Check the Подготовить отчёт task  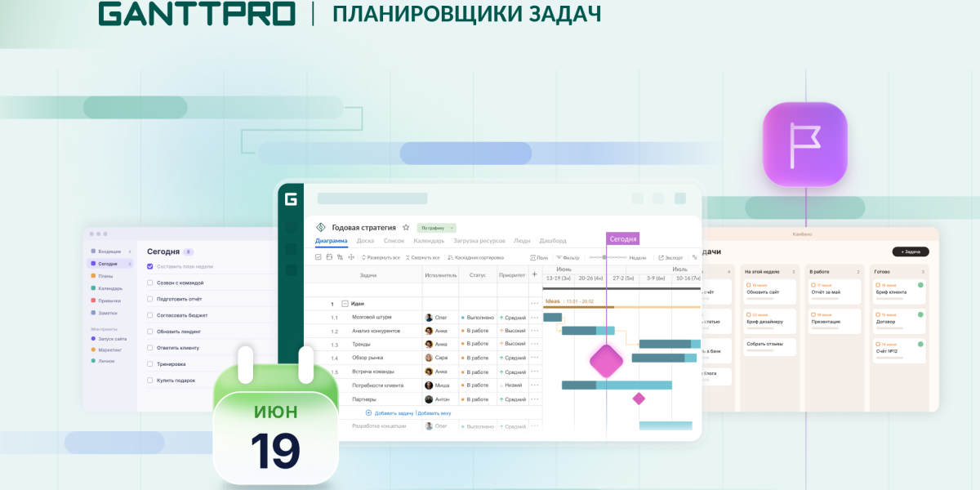coord(150,299)
